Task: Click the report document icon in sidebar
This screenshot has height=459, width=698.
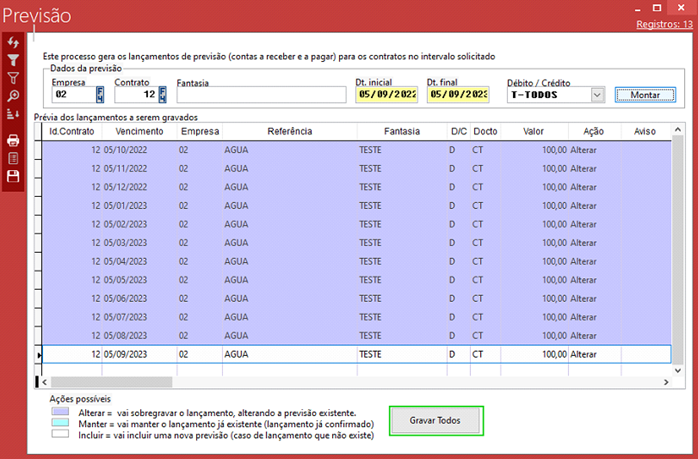Action: (x=13, y=158)
